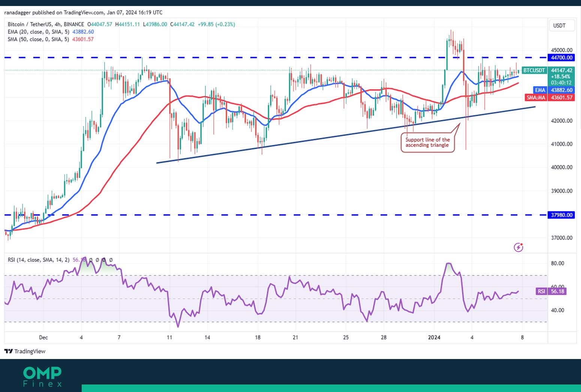Click the +99.85 (+0.23%) change value
This screenshot has height=392, width=581.
click(x=216, y=24)
